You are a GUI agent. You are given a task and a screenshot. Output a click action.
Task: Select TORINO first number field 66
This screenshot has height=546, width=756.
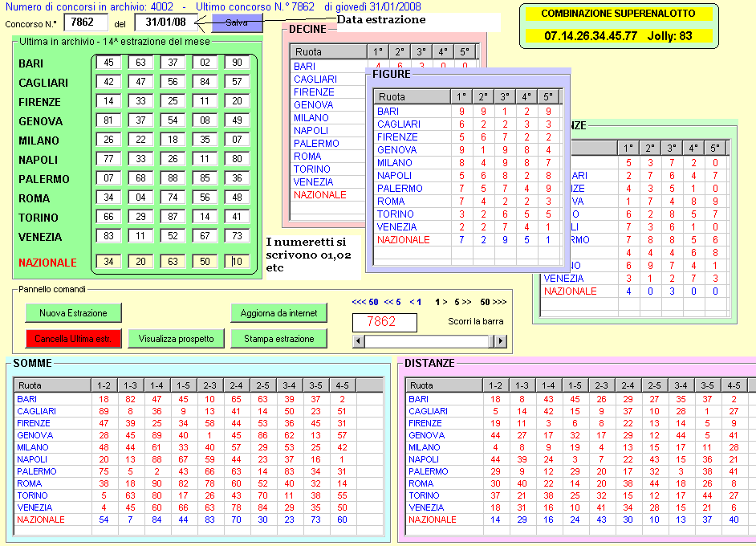tap(108, 217)
